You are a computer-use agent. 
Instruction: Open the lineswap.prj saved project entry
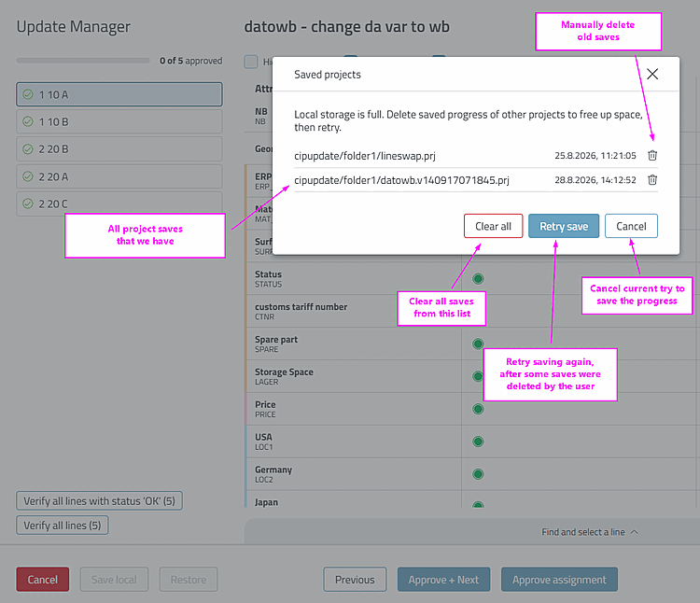[x=365, y=156]
